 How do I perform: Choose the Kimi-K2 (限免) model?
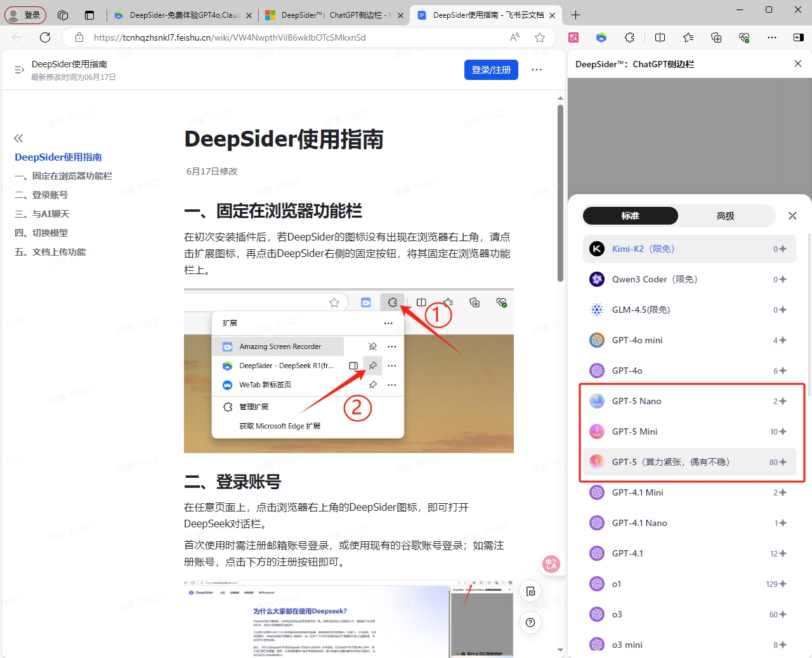[x=690, y=249]
